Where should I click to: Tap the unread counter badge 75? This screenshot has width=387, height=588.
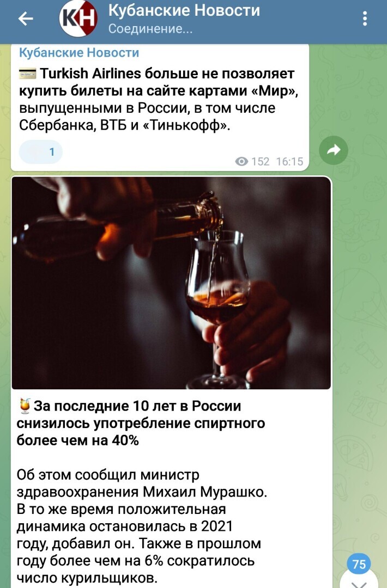pyautogui.click(x=359, y=563)
